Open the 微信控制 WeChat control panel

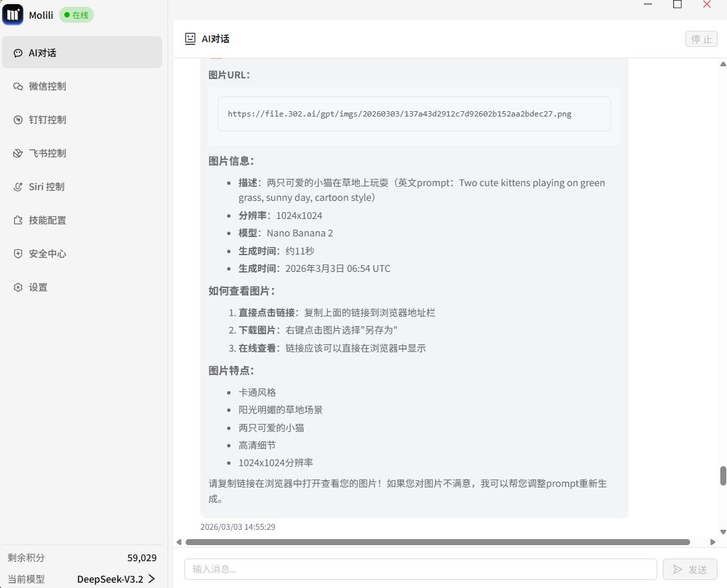[47, 86]
